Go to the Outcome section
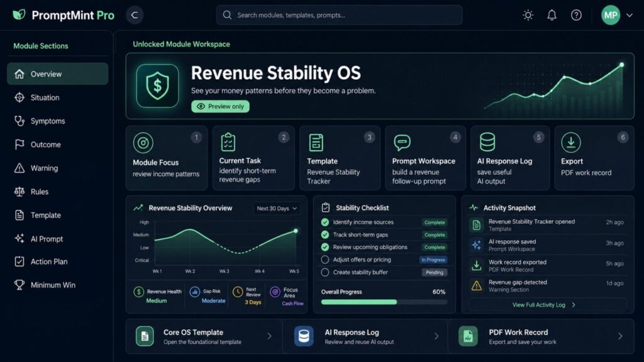The height and width of the screenshot is (362, 644). coord(57,145)
